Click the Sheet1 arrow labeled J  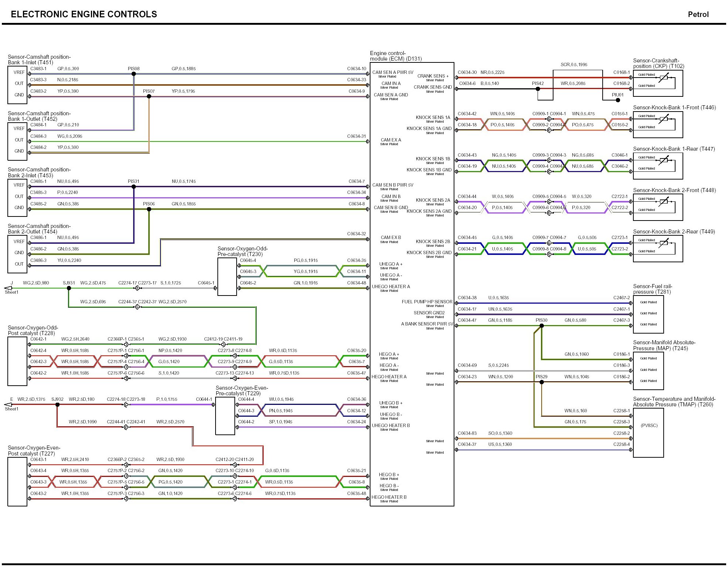tap(8, 288)
